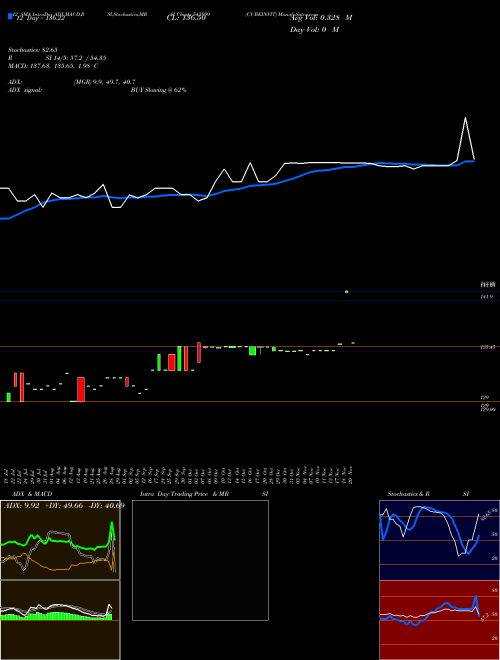Click the isolated green dot above candlestick chart
Screen dimensions: 500x660
point(346,291)
